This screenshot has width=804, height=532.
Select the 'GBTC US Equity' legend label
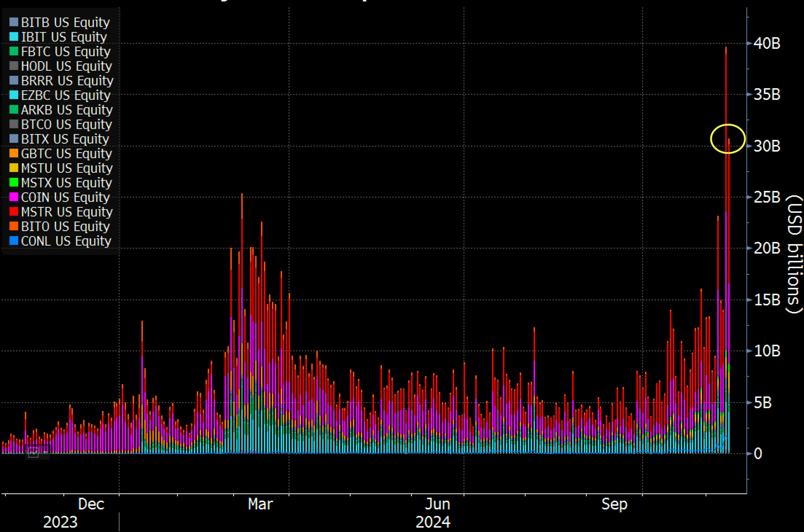pyautogui.click(x=67, y=154)
